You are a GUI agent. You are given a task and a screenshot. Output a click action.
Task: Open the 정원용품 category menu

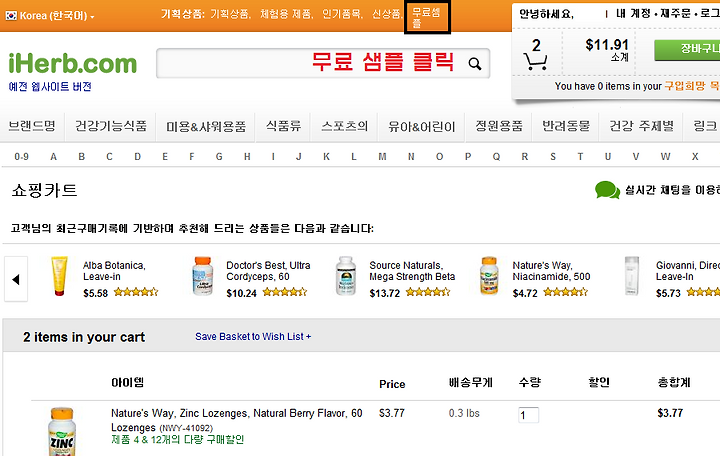point(499,126)
